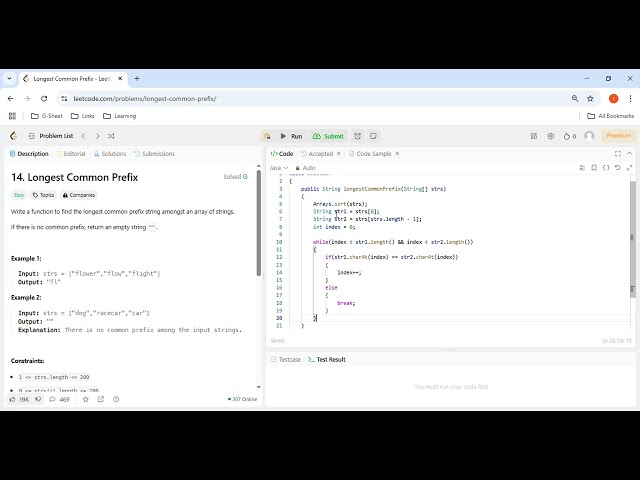Reset code to default icon
Image resolution: width=640 pixels, height=480 pixels.
(x=618, y=168)
